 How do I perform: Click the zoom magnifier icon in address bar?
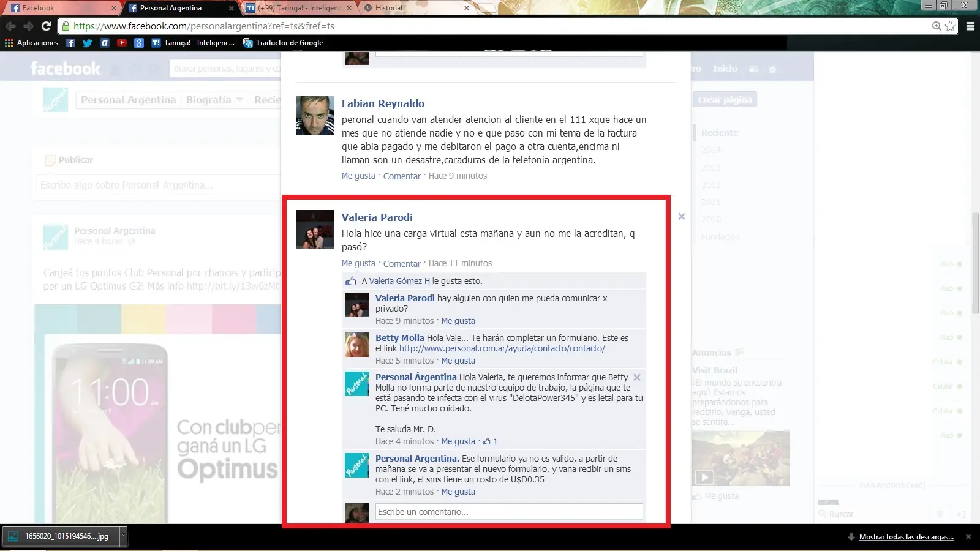point(937,26)
